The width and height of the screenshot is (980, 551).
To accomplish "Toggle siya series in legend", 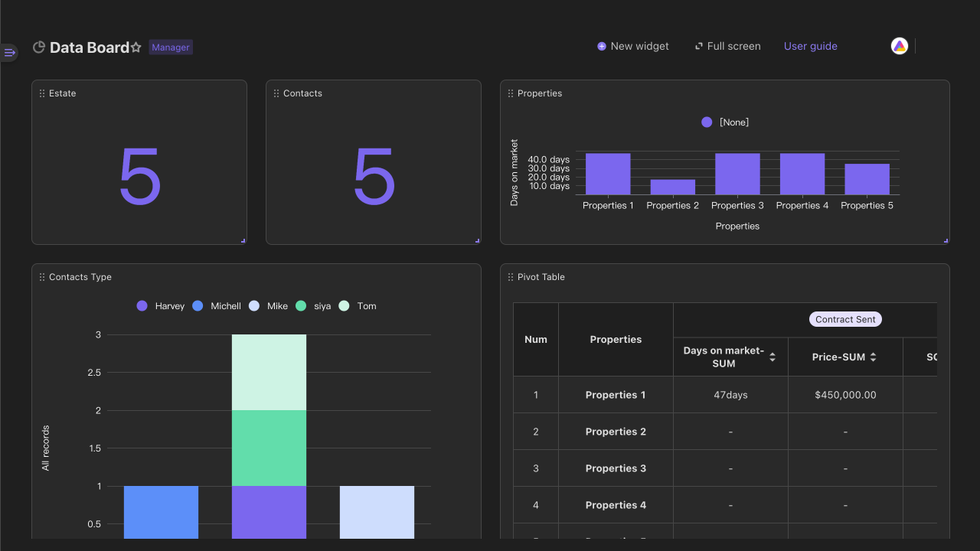I will click(x=313, y=306).
